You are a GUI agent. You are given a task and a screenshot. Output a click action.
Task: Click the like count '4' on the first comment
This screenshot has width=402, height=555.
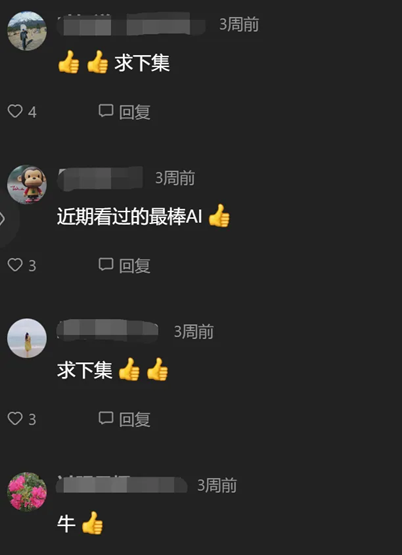[32, 112]
